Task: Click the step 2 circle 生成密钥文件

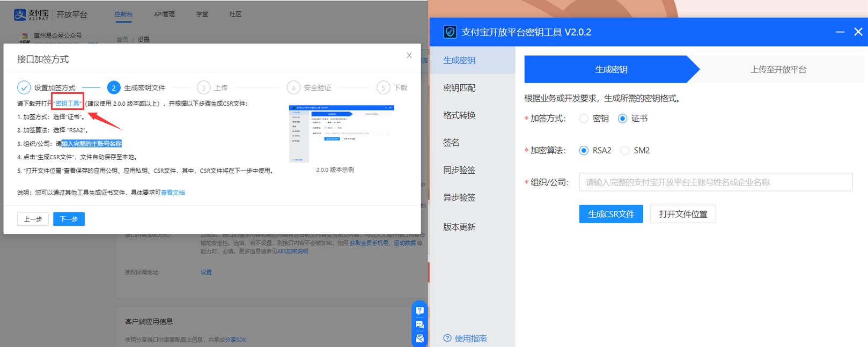Action: pos(113,87)
